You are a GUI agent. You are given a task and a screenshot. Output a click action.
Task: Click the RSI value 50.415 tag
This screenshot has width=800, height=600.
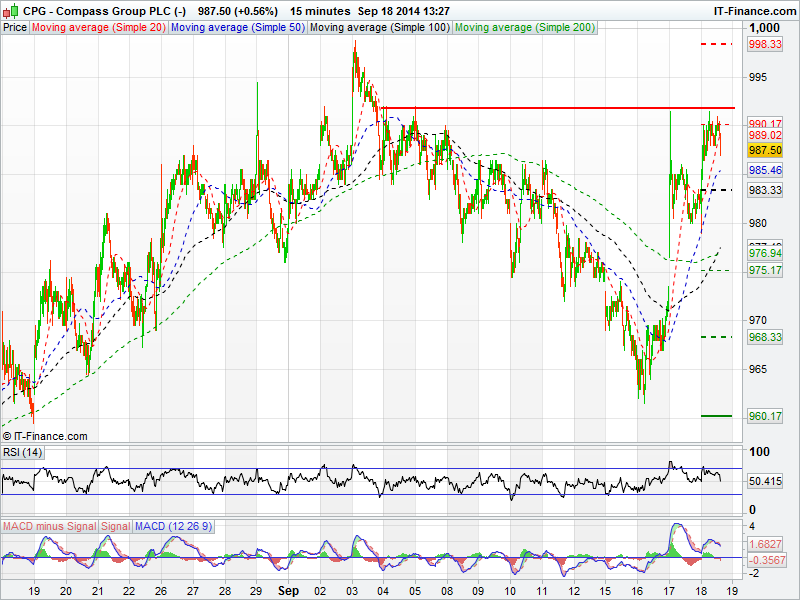(x=767, y=482)
